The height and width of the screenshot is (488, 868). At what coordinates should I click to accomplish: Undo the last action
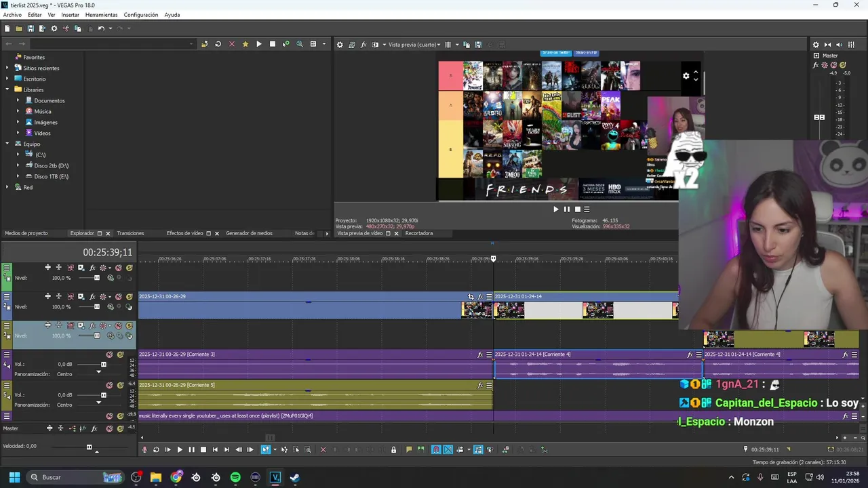pyautogui.click(x=100, y=28)
